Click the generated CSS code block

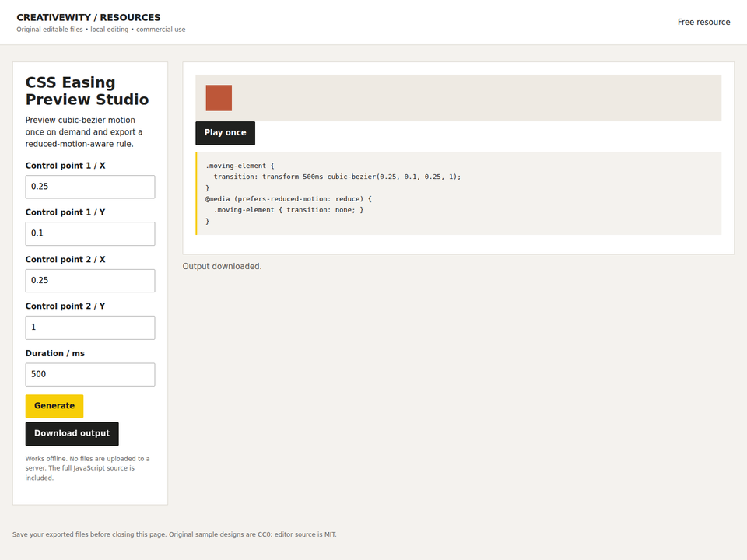[x=459, y=194]
